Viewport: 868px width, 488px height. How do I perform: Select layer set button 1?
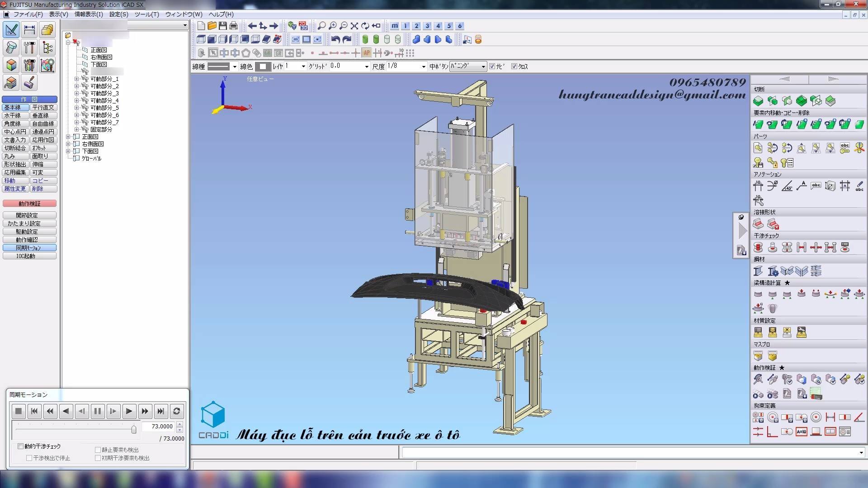click(406, 26)
